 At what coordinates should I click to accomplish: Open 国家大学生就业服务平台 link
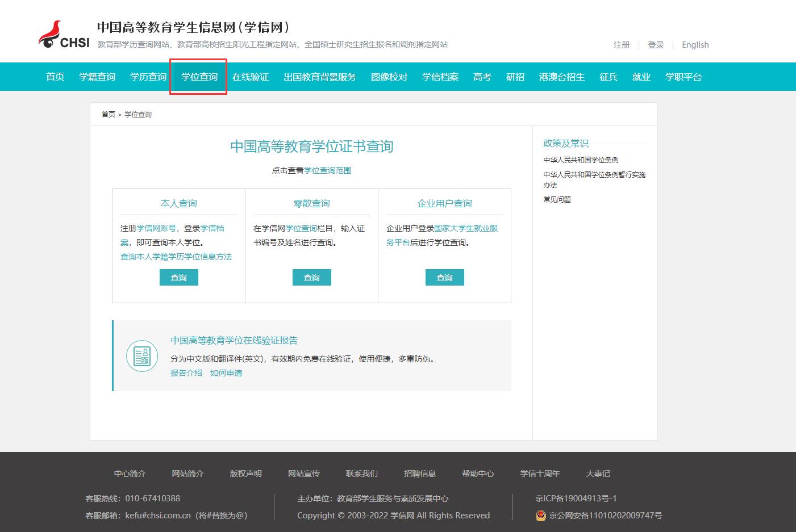point(466,228)
